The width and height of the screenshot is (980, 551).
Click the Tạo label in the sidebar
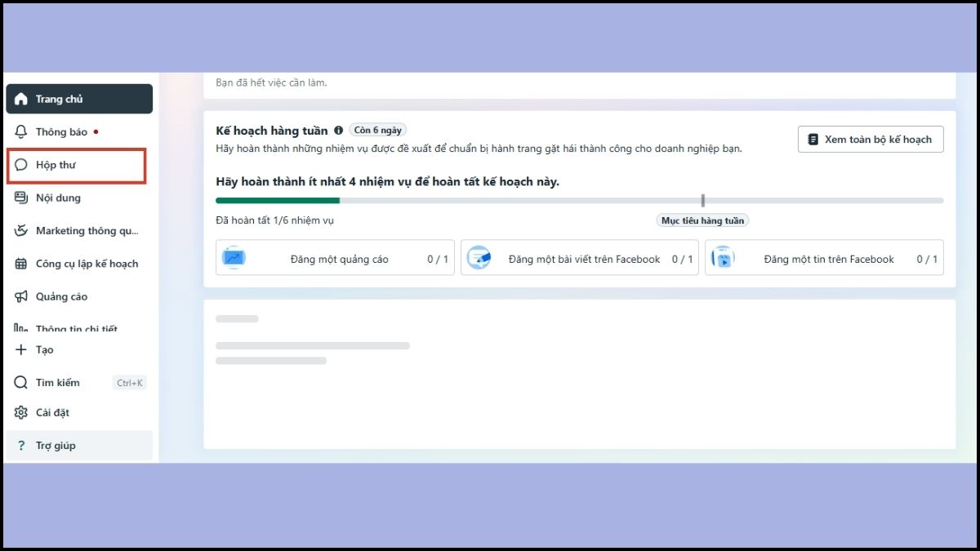tap(45, 349)
